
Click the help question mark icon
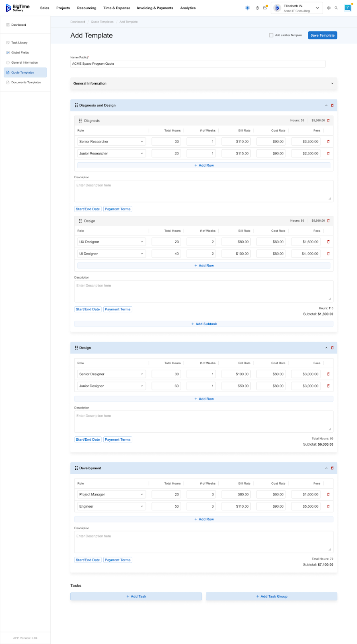click(347, 8)
